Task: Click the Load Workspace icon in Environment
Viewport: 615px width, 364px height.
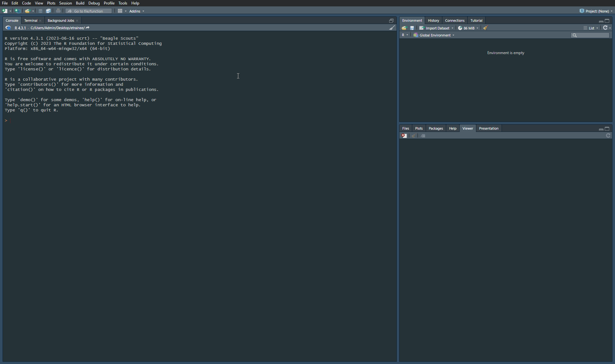Action: coord(404,28)
